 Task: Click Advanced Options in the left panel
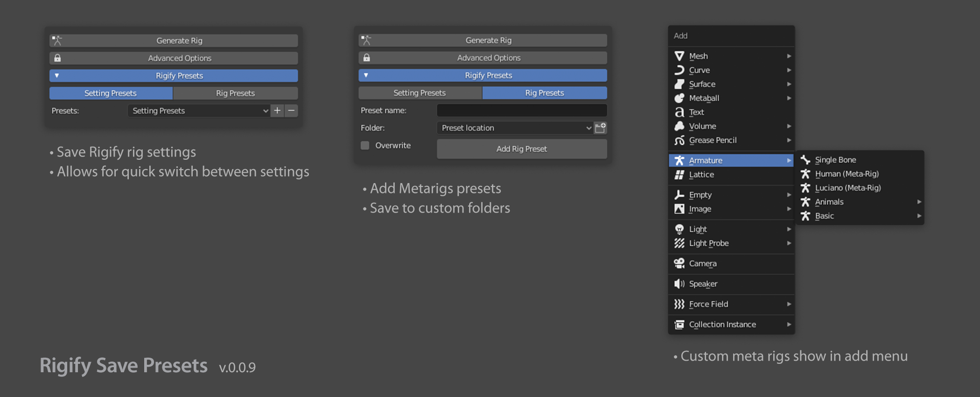pos(174,58)
